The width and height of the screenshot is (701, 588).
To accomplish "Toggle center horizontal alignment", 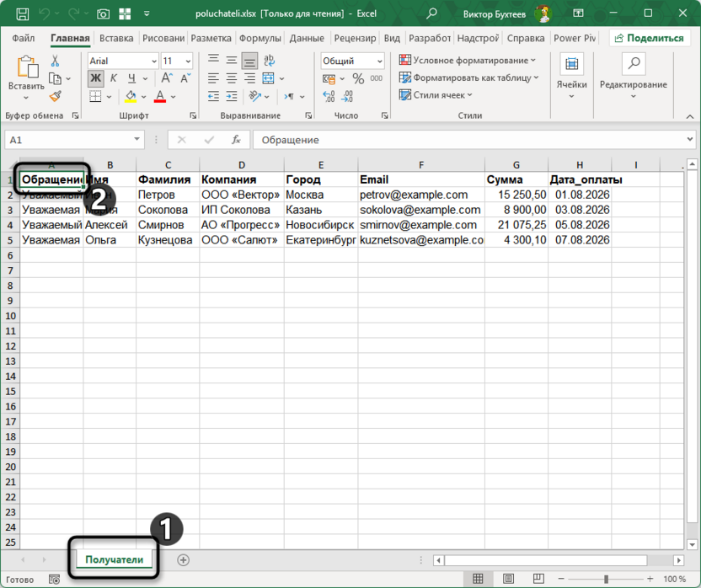I will [x=231, y=78].
